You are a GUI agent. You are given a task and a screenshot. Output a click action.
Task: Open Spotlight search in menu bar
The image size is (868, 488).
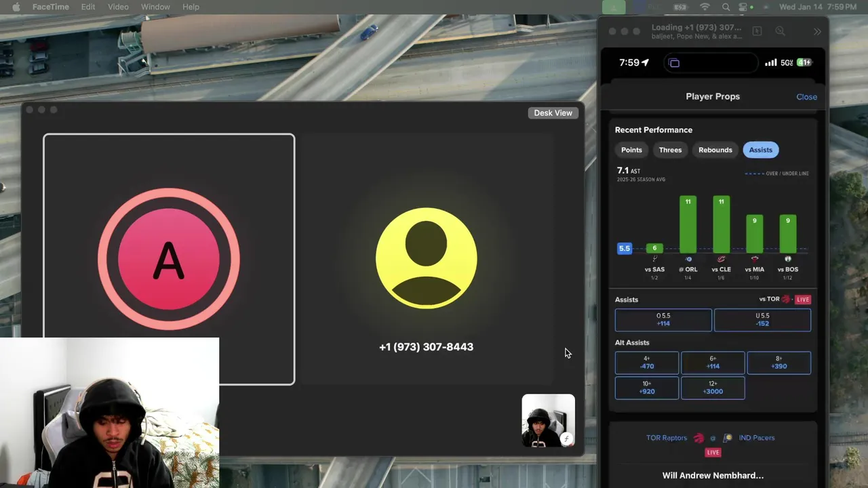pyautogui.click(x=726, y=7)
